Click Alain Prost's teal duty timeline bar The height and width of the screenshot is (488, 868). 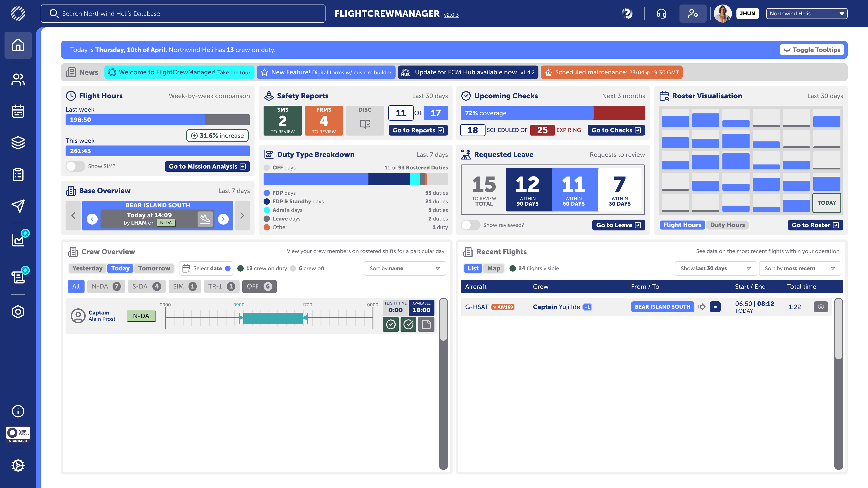click(x=273, y=318)
